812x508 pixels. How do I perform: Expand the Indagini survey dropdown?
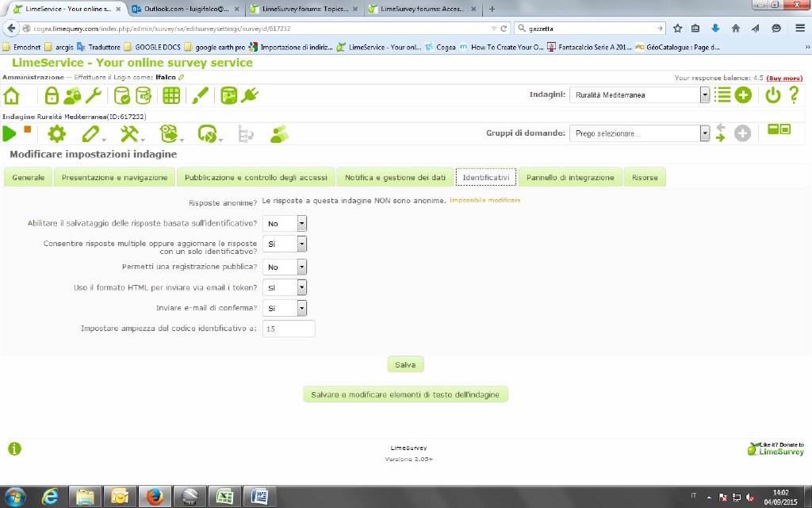pos(704,95)
